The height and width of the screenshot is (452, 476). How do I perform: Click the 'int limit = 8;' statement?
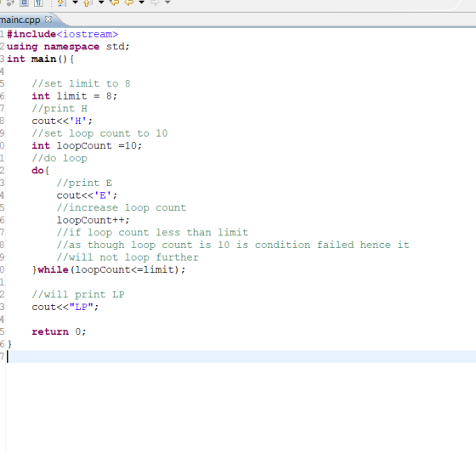pyautogui.click(x=75, y=96)
